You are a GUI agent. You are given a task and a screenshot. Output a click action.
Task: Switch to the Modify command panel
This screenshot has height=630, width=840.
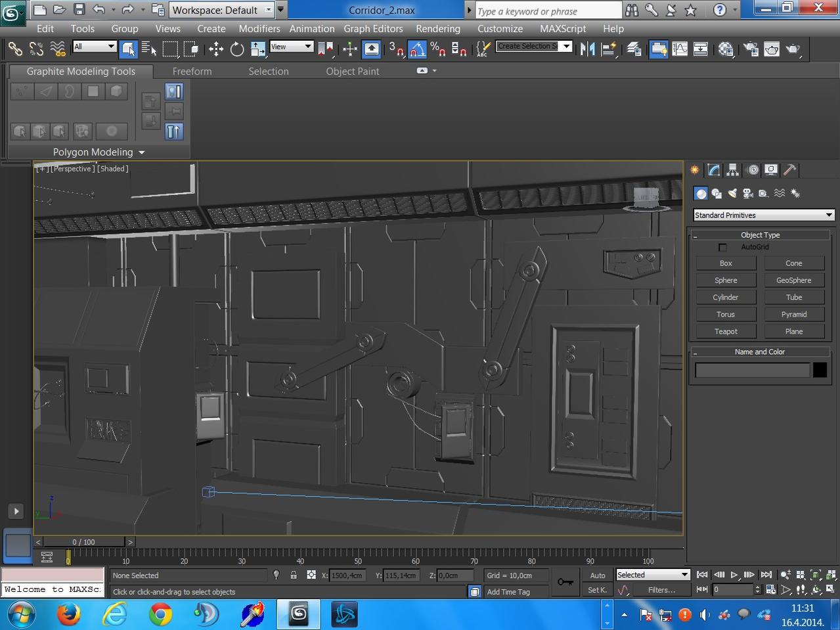(714, 170)
